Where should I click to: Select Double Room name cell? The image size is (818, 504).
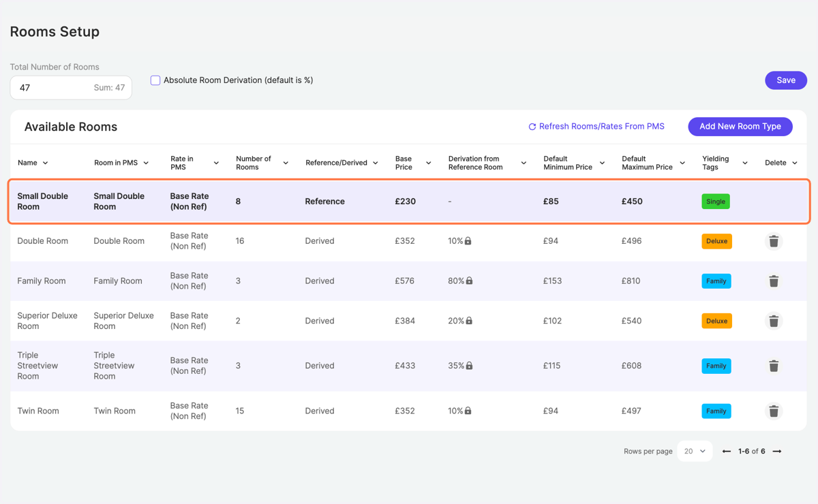coord(43,241)
